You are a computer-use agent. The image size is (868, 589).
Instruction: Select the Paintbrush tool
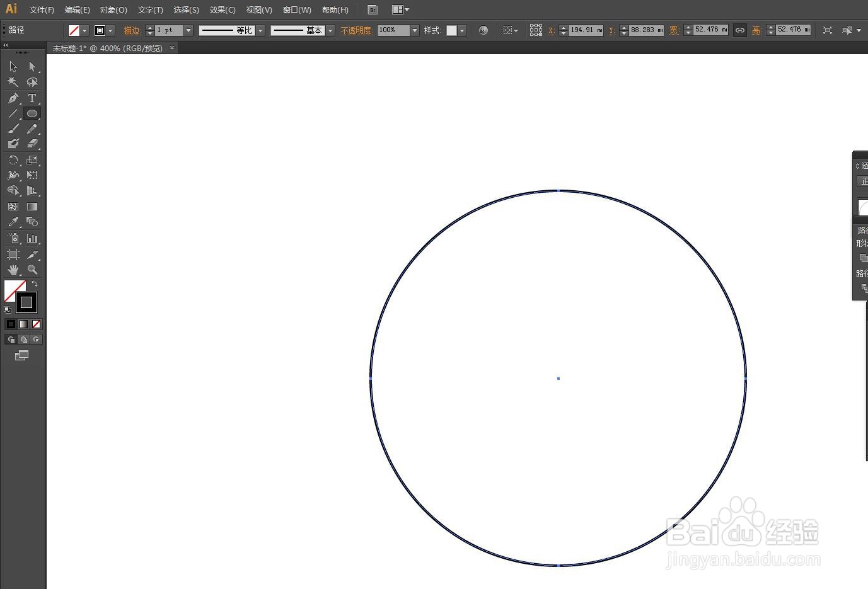point(13,129)
